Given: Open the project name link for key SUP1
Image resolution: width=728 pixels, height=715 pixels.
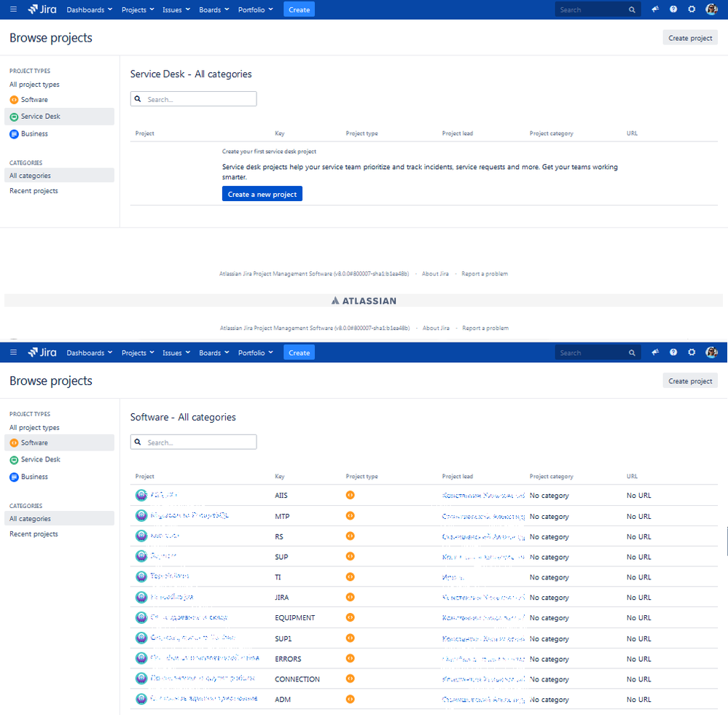Looking at the screenshot, I should 192,638.
